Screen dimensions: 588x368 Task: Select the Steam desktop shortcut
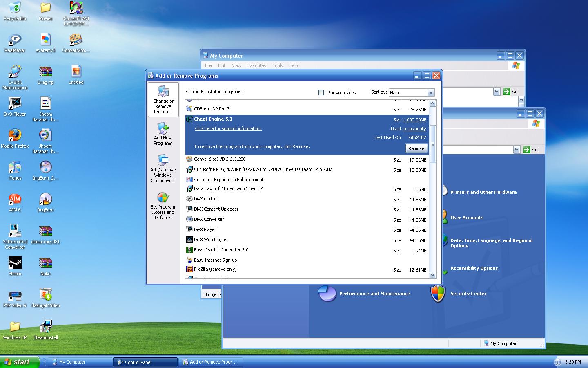point(15,263)
